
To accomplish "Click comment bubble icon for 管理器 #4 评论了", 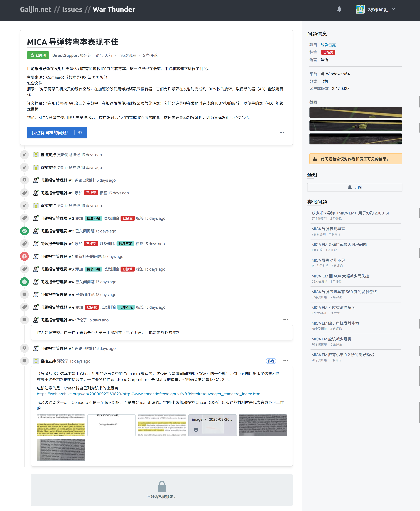I will pyautogui.click(x=24, y=320).
